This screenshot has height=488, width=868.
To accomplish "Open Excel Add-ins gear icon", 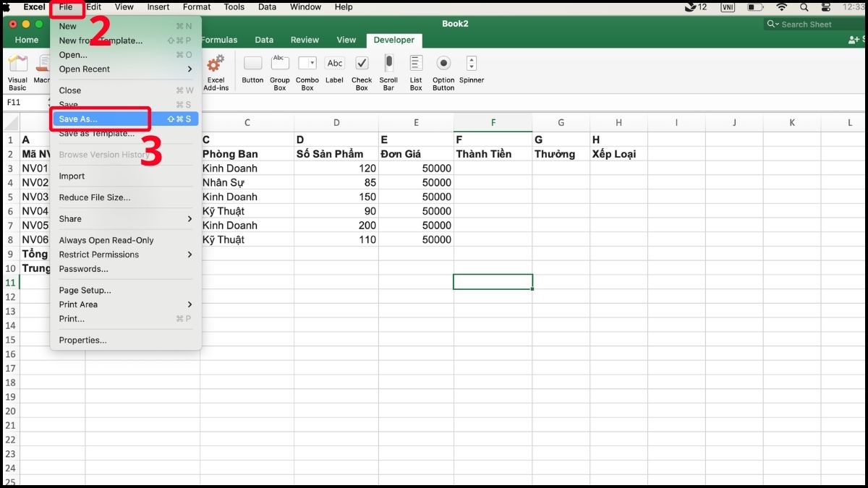I will 216,63.
